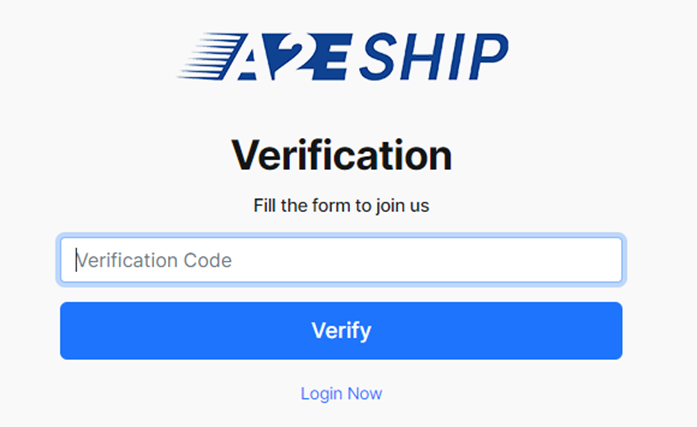
Task: Place cursor in Verification Code box
Action: pos(400,260)
